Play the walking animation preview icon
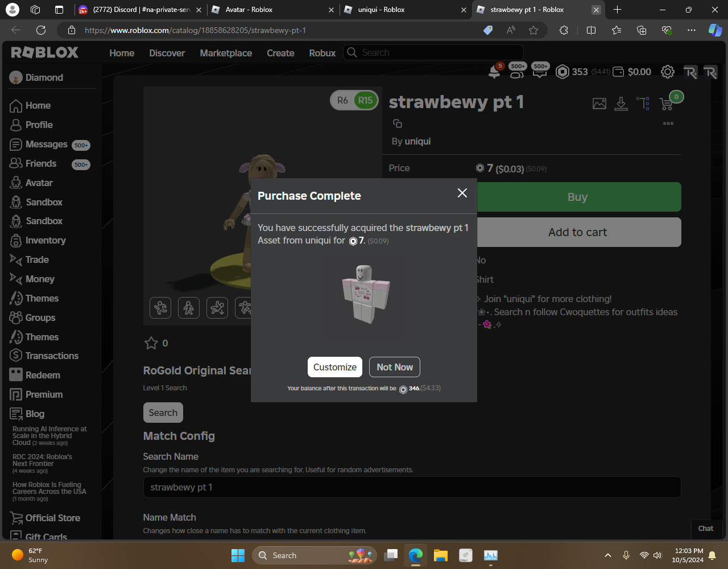 coord(189,308)
